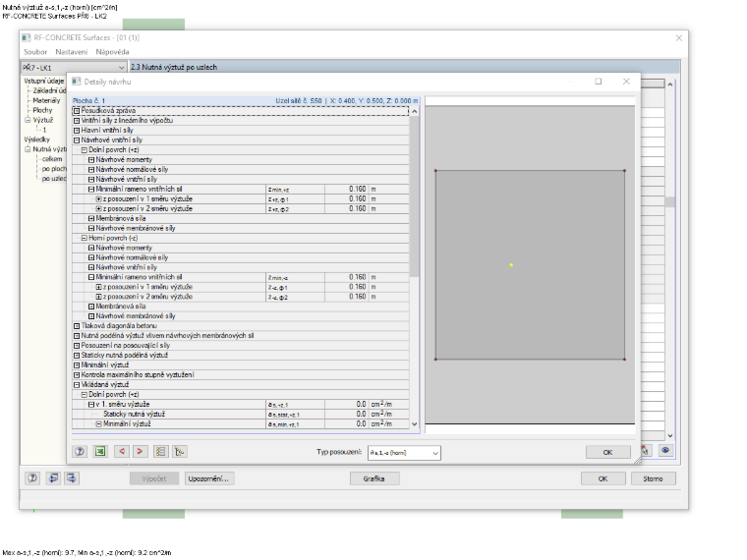Click the expand-all tree list icon
Image resolution: width=747 pixels, height=560 pixels.
pos(161,451)
